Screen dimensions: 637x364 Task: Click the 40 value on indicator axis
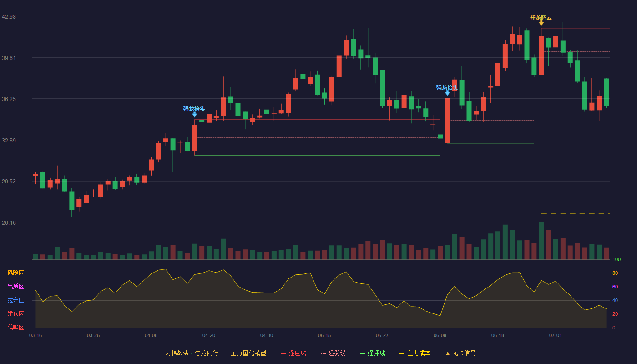click(615, 300)
